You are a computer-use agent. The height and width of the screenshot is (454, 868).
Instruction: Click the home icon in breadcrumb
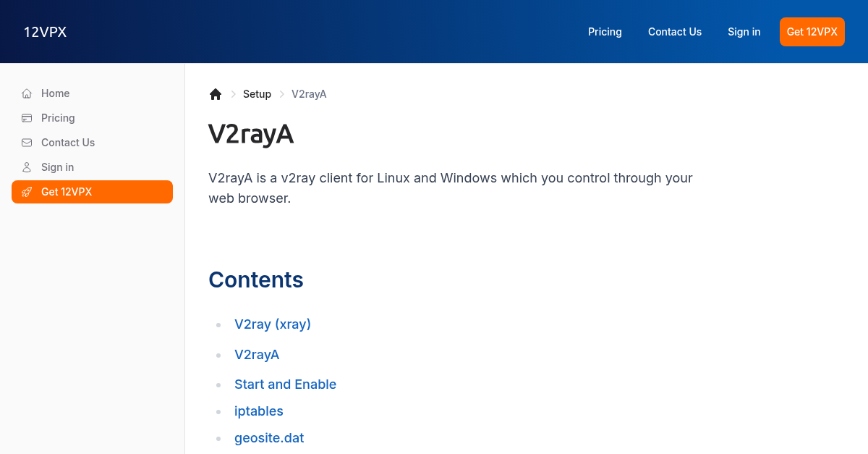(x=216, y=94)
